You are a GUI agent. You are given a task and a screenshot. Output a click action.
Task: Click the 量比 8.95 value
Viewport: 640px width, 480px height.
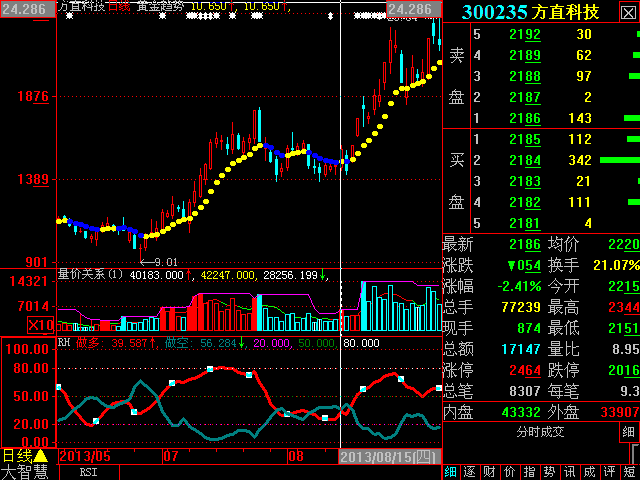pos(626,349)
